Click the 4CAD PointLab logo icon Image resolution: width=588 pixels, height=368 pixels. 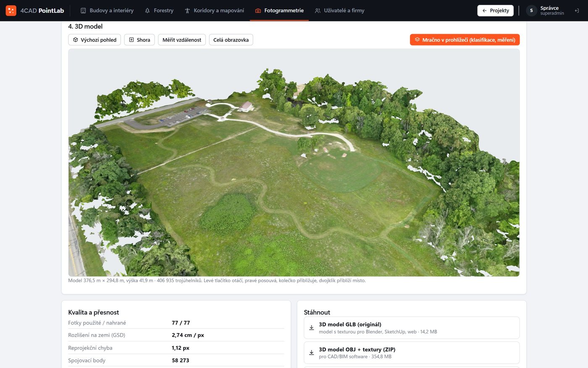[x=11, y=11]
